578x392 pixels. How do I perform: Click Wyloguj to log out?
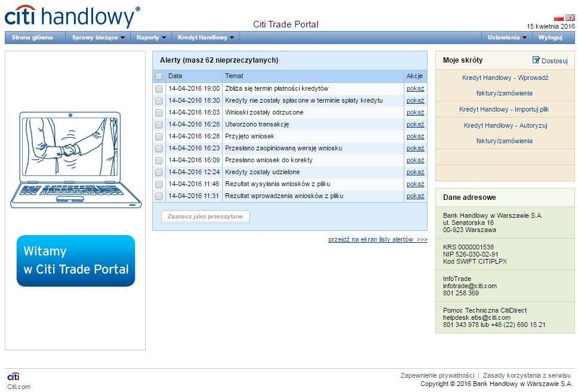[x=550, y=38]
